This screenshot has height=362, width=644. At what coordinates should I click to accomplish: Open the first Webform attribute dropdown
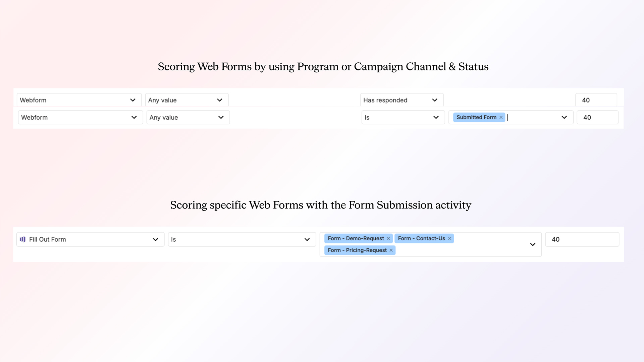click(79, 100)
